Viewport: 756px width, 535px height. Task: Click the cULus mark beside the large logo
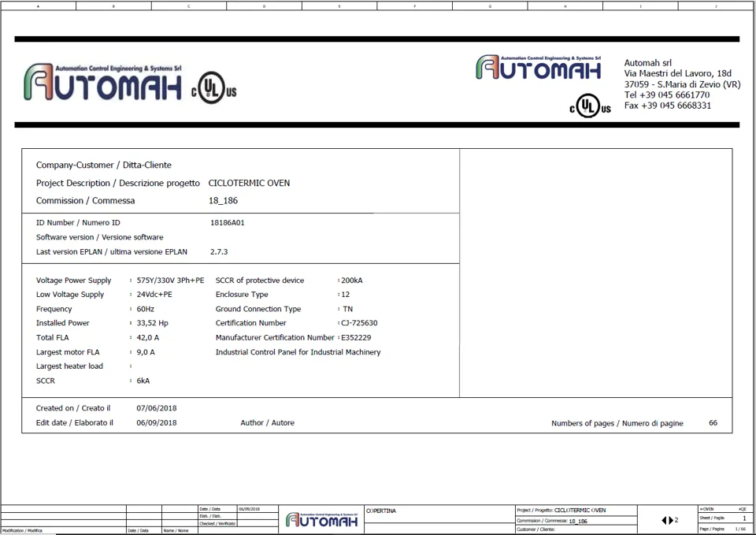point(214,87)
